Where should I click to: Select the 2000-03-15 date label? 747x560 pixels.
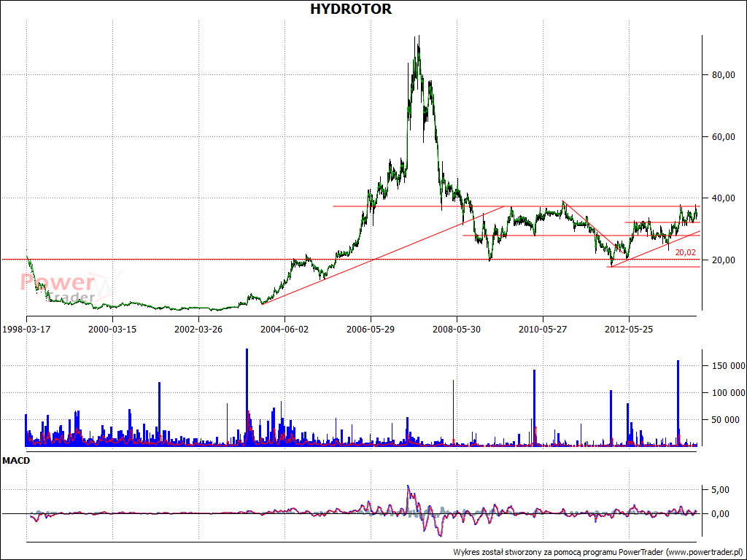[112, 330]
